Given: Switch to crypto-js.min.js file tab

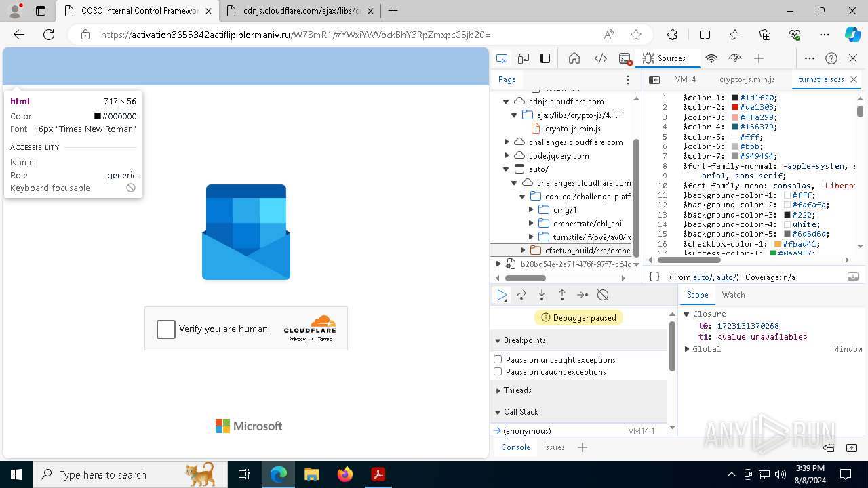Looking at the screenshot, I should 747,79.
